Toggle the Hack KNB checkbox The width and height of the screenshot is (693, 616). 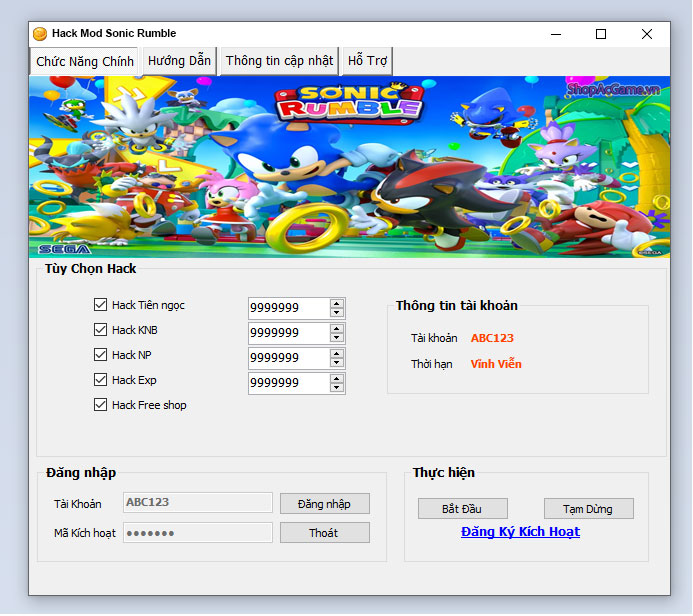click(100, 330)
